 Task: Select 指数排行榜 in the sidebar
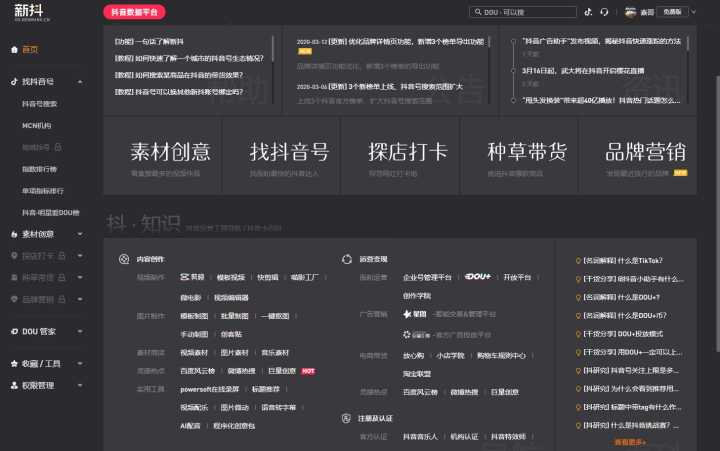[39, 169]
